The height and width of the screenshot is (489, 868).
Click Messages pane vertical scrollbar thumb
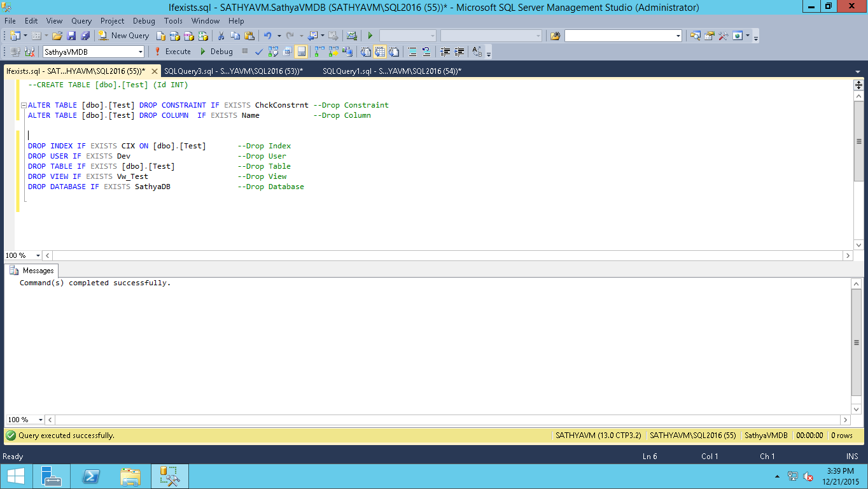pos(857,342)
